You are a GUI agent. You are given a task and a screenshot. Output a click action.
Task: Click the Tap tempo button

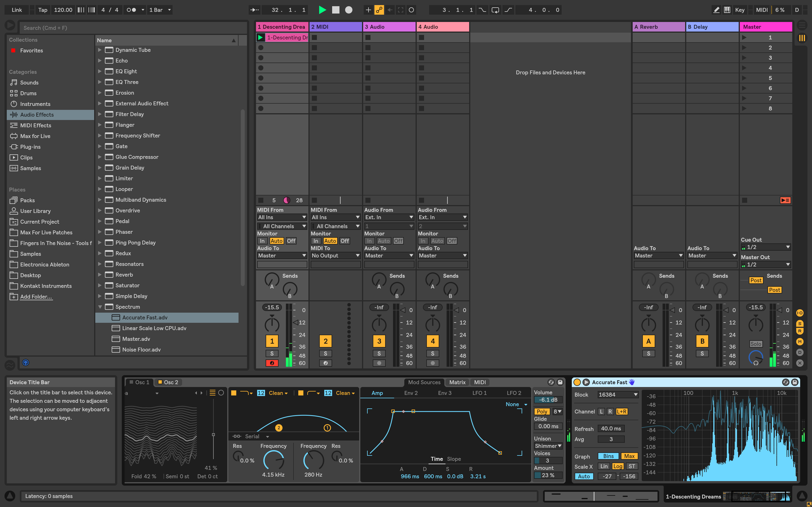coord(43,10)
